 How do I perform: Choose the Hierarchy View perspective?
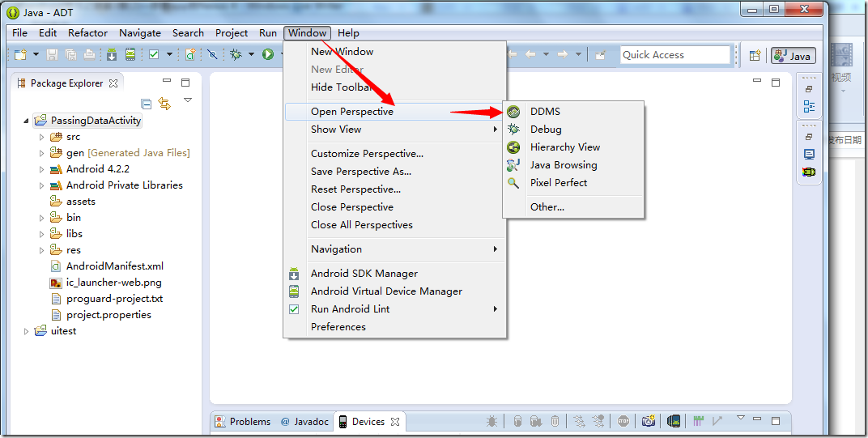pos(573,147)
